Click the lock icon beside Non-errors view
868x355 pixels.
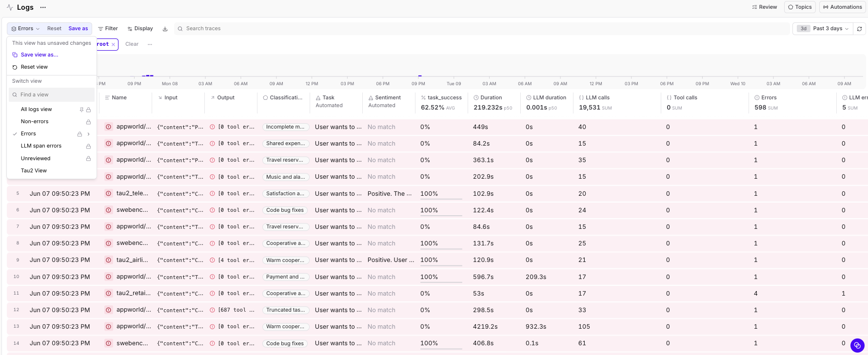tap(88, 122)
